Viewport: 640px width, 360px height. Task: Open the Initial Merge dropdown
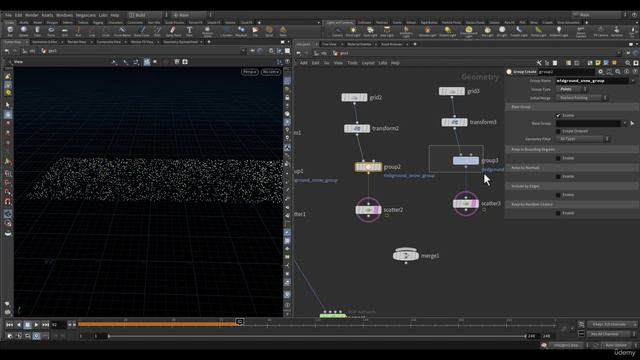point(582,98)
